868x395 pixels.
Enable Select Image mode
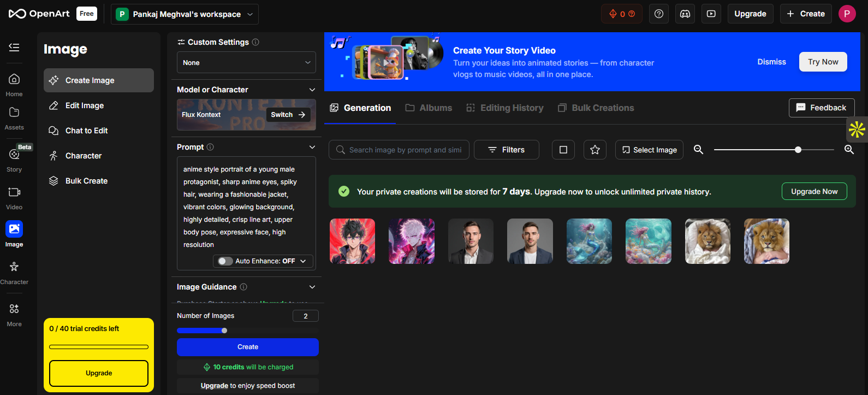pyautogui.click(x=649, y=150)
